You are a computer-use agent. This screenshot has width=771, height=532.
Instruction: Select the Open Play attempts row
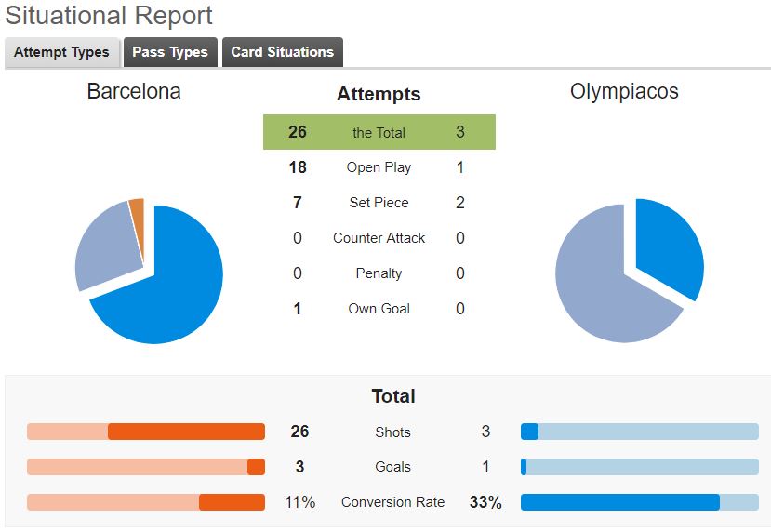tap(379, 167)
